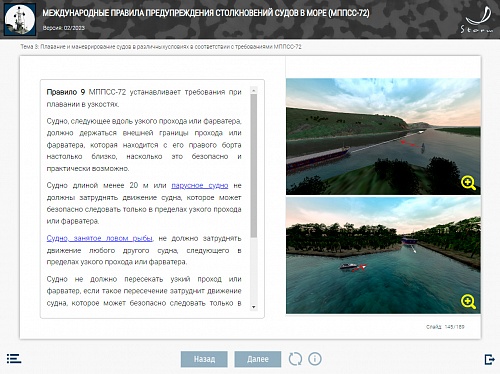500x374 pixels.
Task: Click the text panel scroll down arrow
Action: click(x=254, y=307)
